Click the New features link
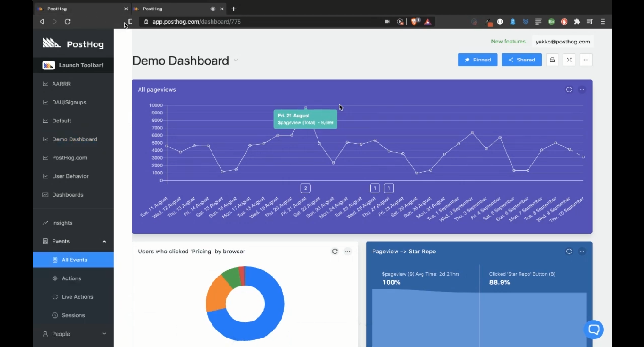 pos(508,42)
